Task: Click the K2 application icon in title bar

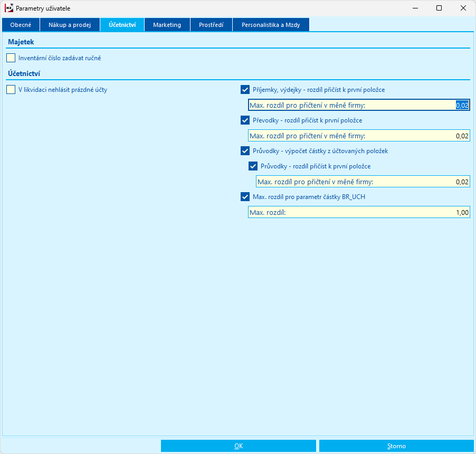Action: coord(9,8)
